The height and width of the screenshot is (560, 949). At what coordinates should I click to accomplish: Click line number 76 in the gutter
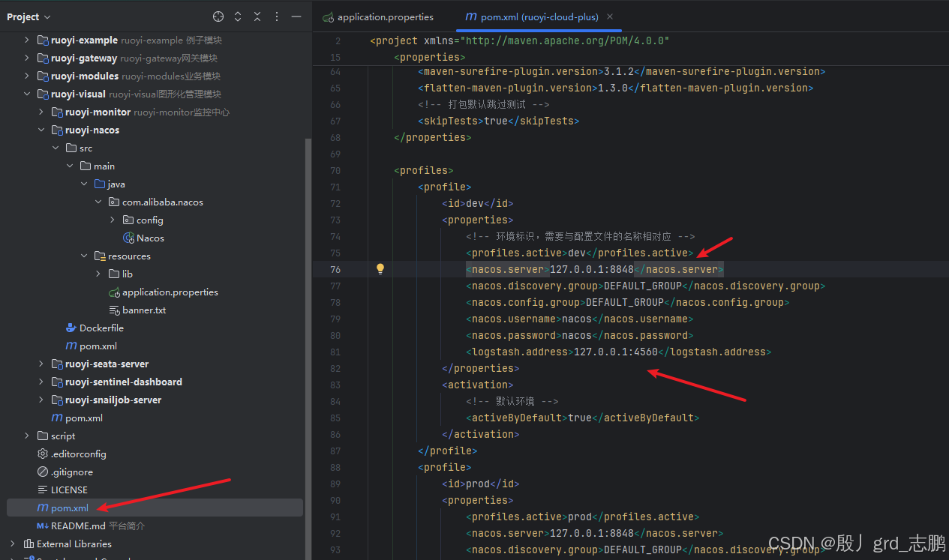335,269
